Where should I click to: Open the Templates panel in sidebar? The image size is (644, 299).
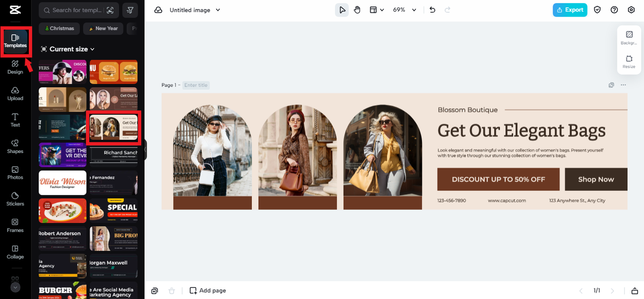point(15,41)
